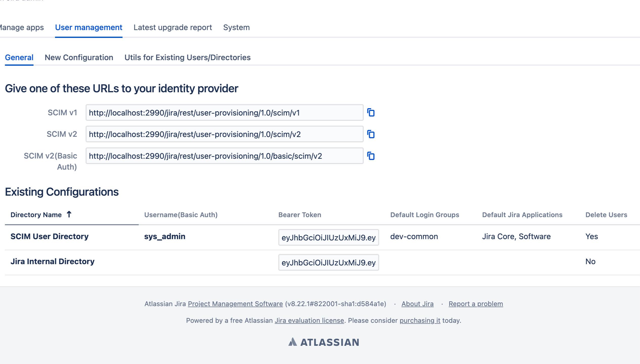This screenshot has width=640, height=364.
Task: Switch to Latest upgrade report tab
Action: pyautogui.click(x=173, y=27)
